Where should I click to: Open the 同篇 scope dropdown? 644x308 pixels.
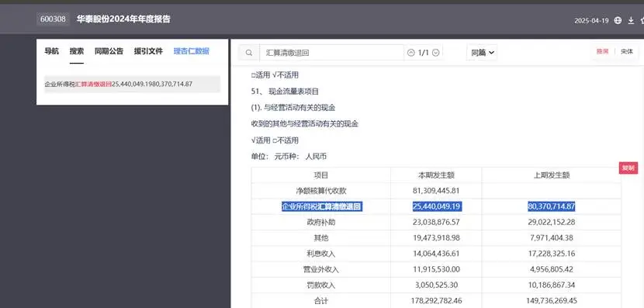(482, 53)
